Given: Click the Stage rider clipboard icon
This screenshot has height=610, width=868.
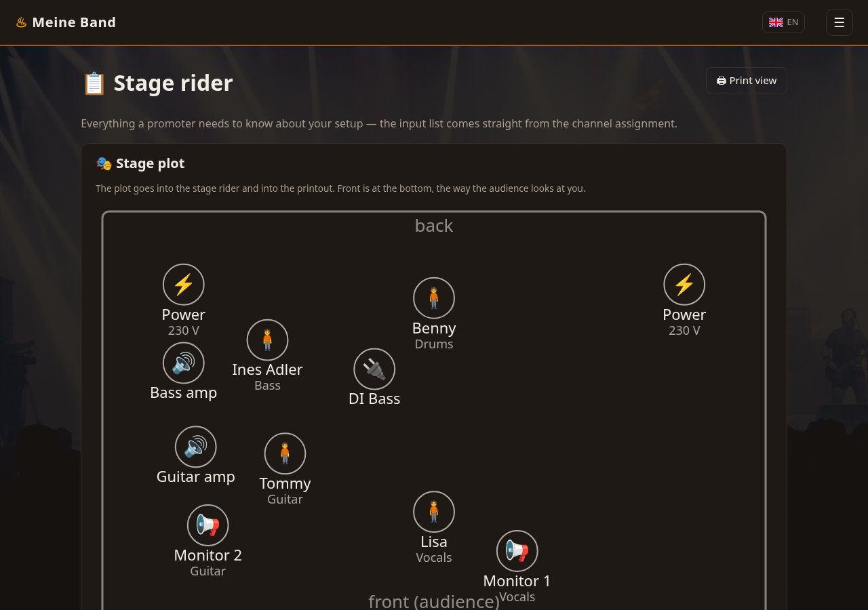Looking at the screenshot, I should tap(94, 83).
